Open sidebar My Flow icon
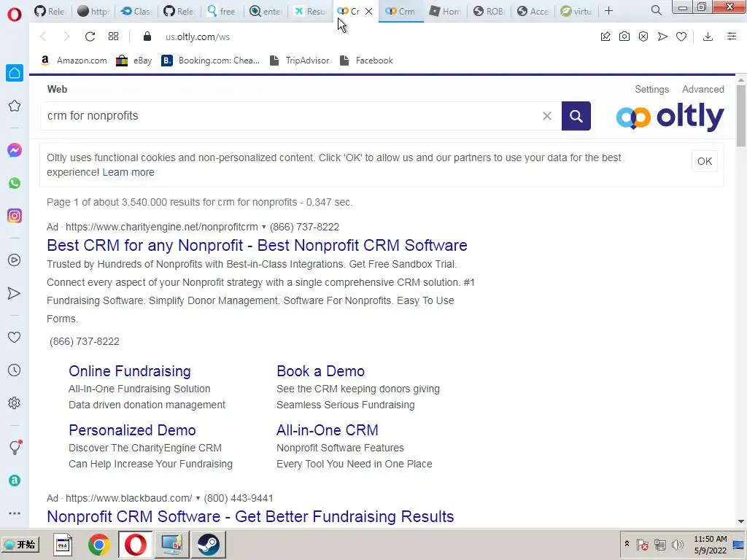 pos(15,293)
